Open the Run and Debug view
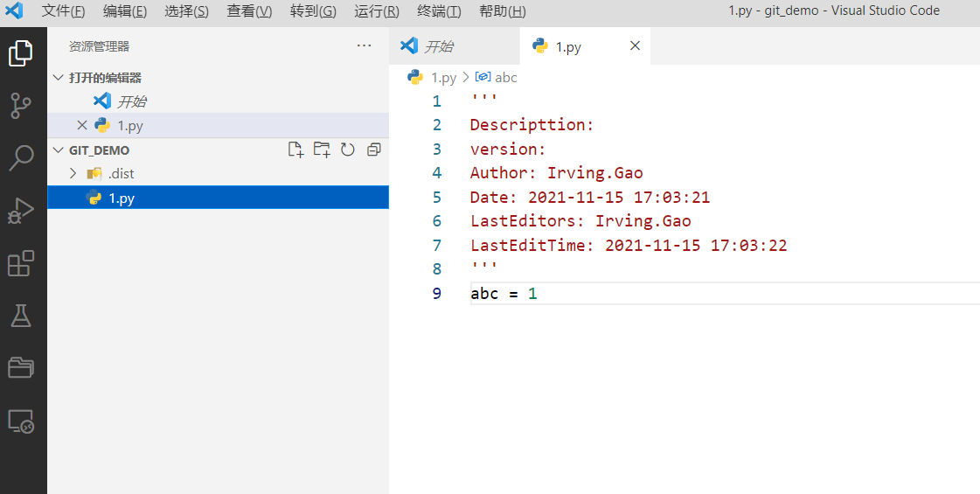980x494 pixels. [x=21, y=211]
